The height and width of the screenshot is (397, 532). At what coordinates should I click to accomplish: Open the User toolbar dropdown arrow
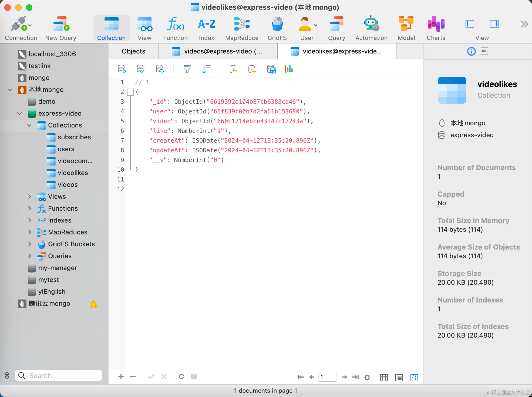click(x=315, y=25)
